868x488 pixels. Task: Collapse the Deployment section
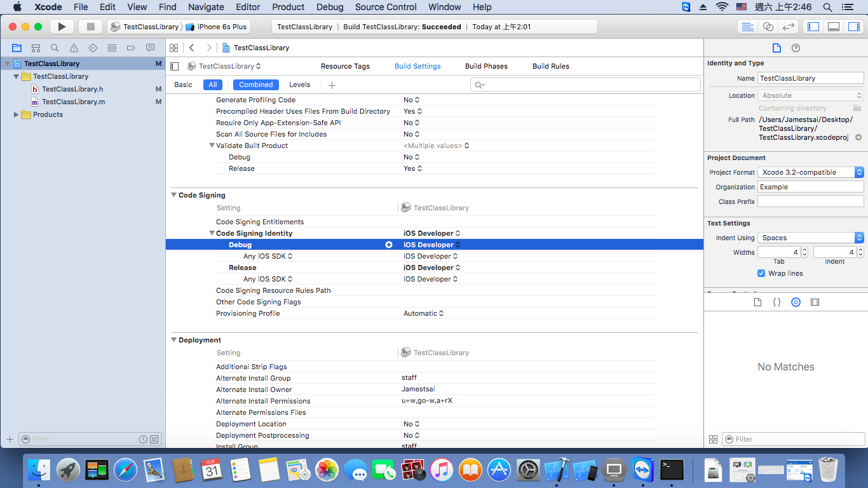pyautogui.click(x=174, y=340)
